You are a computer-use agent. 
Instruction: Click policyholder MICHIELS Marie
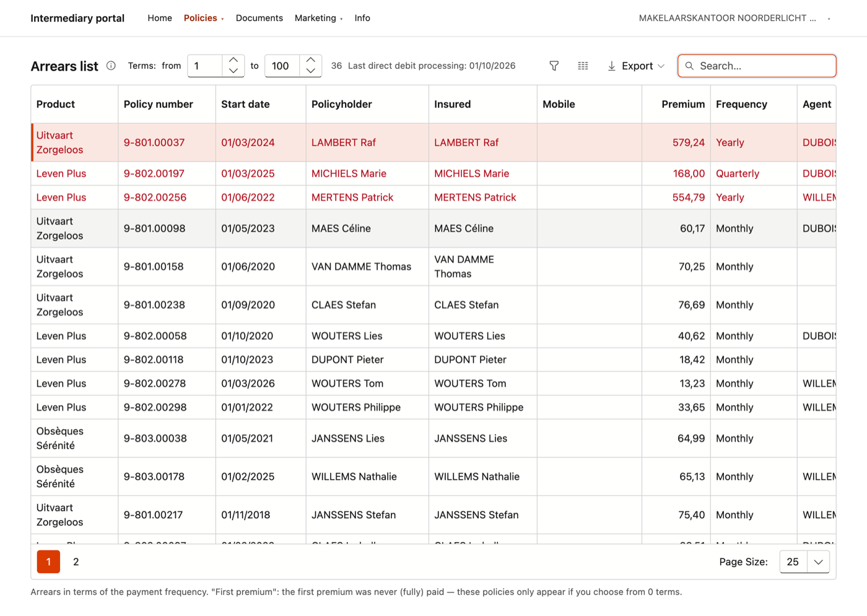point(349,173)
